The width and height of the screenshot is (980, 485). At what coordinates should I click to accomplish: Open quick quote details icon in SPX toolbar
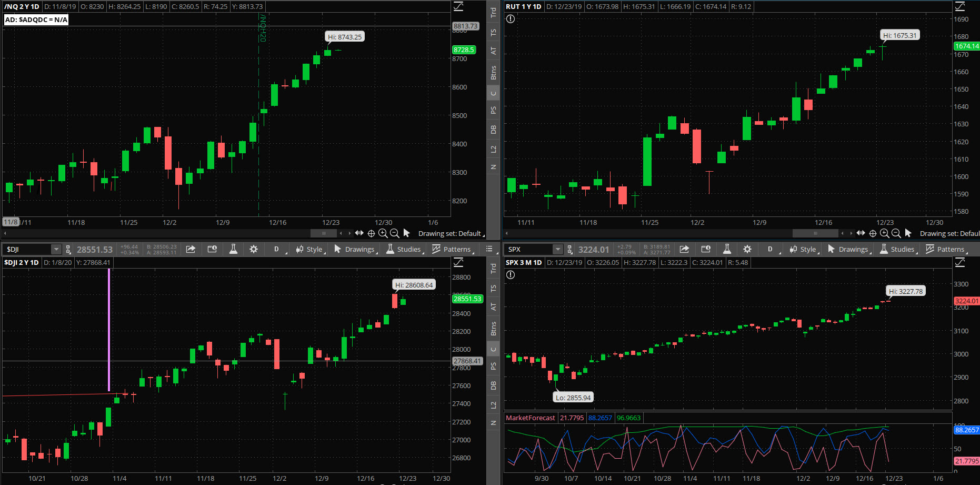[706, 249]
